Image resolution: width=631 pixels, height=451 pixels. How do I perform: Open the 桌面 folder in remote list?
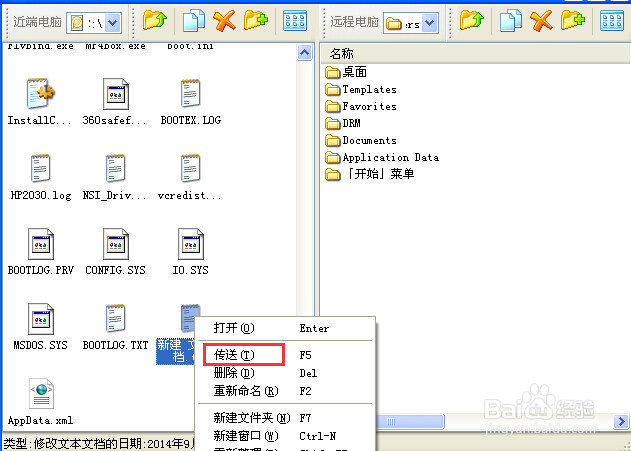[x=346, y=72]
